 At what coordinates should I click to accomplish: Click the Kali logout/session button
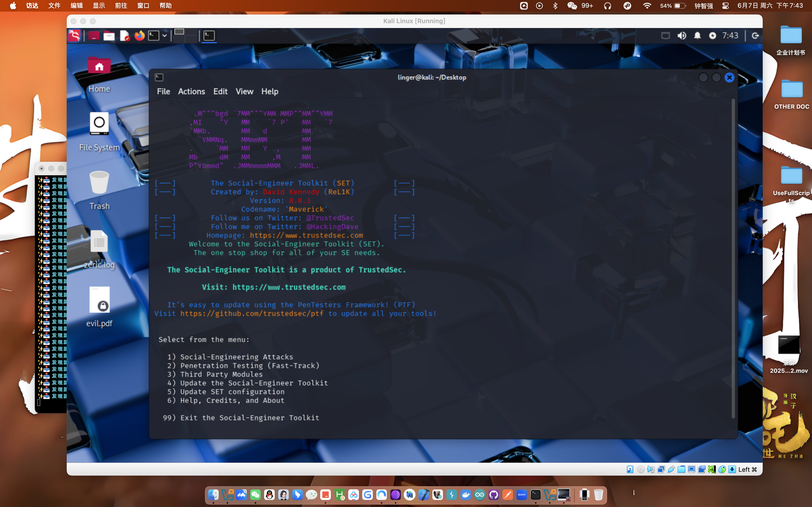755,35
